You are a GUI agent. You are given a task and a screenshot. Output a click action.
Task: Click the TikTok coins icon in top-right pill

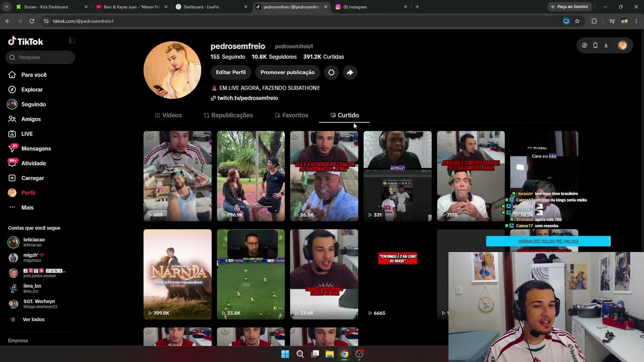click(x=584, y=45)
